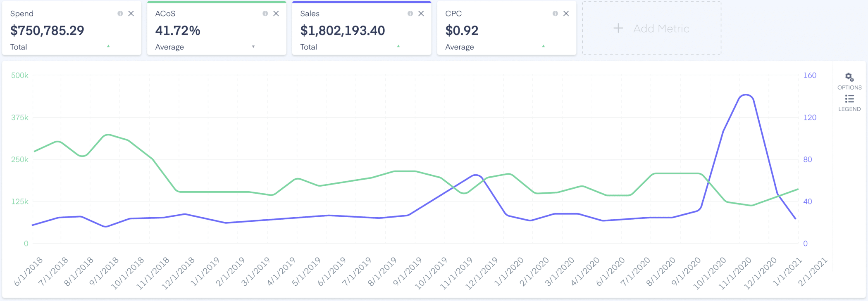Click the purple Sales bump near 12/1/2019
This screenshot has width=868, height=301.
click(476, 175)
